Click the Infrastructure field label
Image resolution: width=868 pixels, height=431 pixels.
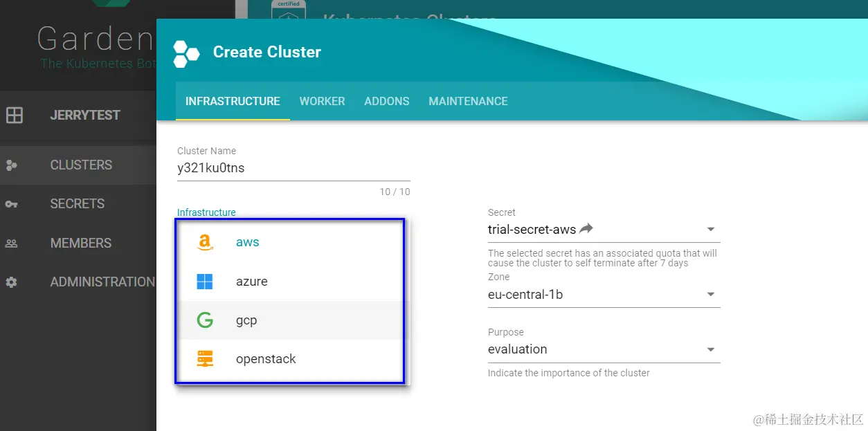206,212
